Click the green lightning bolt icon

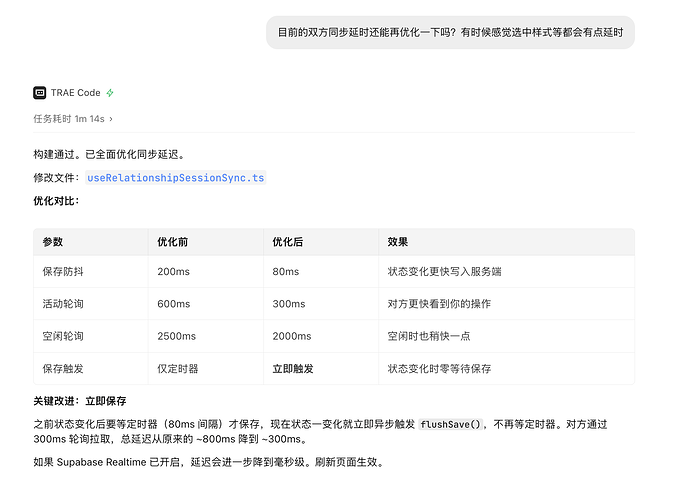pyautogui.click(x=110, y=93)
